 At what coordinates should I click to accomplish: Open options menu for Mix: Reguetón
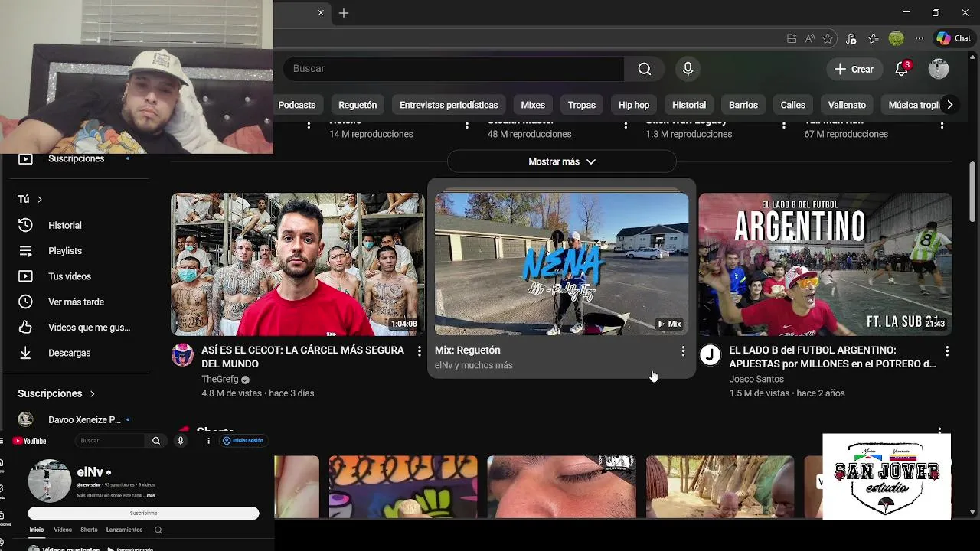683,350
